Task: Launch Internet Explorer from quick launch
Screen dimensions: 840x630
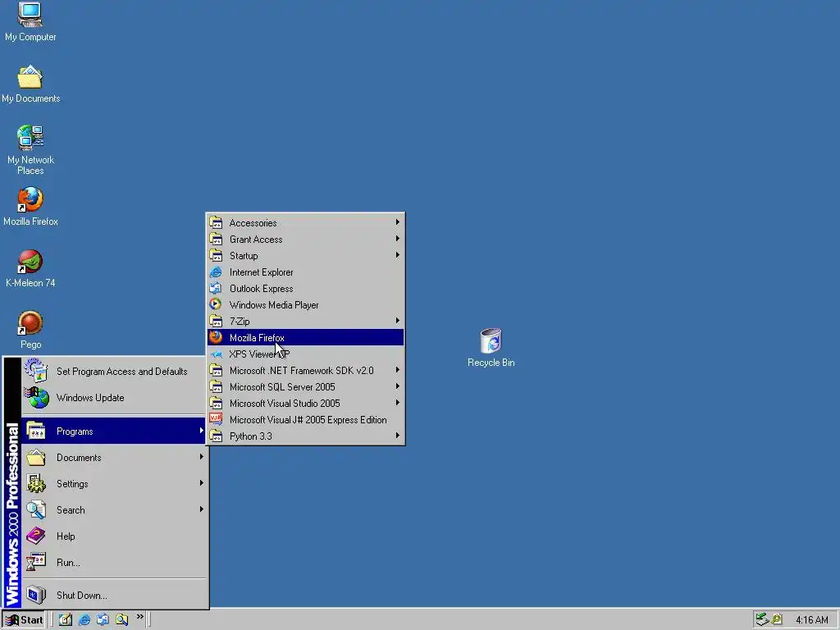Action: (84, 619)
